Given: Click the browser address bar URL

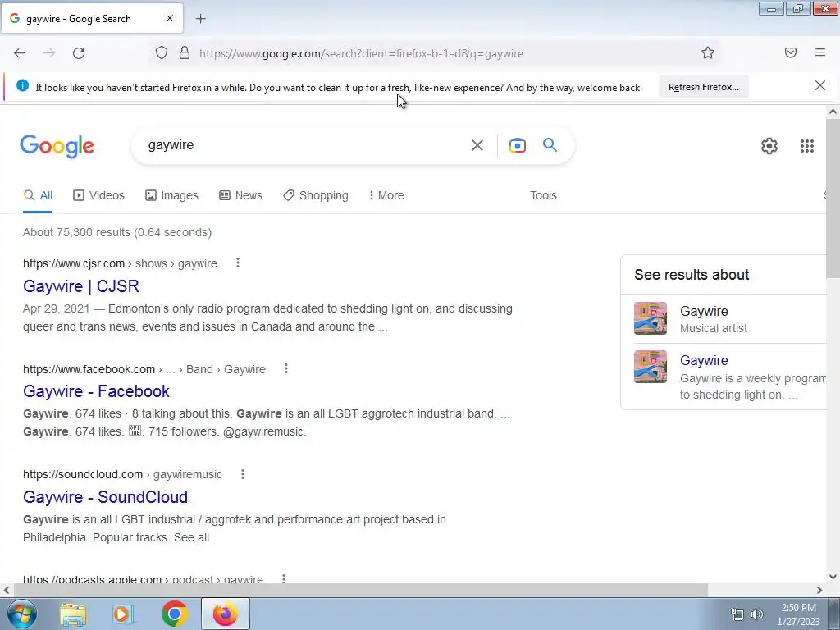Looking at the screenshot, I should (x=361, y=53).
